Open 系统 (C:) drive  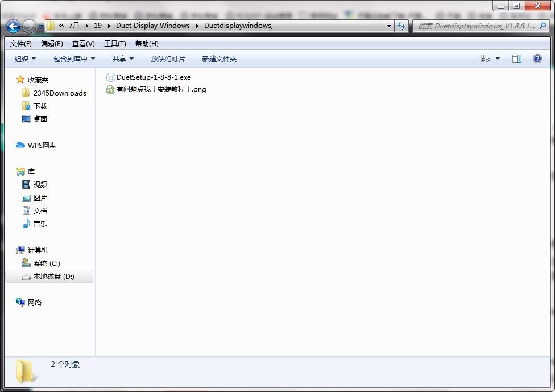click(x=47, y=263)
